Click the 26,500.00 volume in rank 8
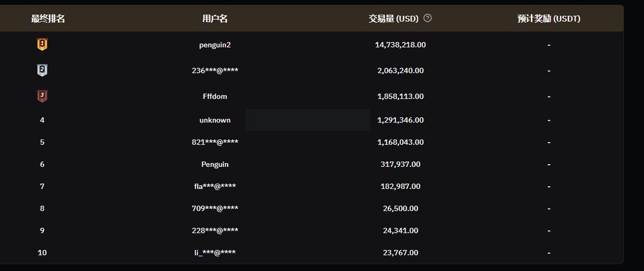Image resolution: width=644 pixels, height=271 pixels. click(401, 209)
